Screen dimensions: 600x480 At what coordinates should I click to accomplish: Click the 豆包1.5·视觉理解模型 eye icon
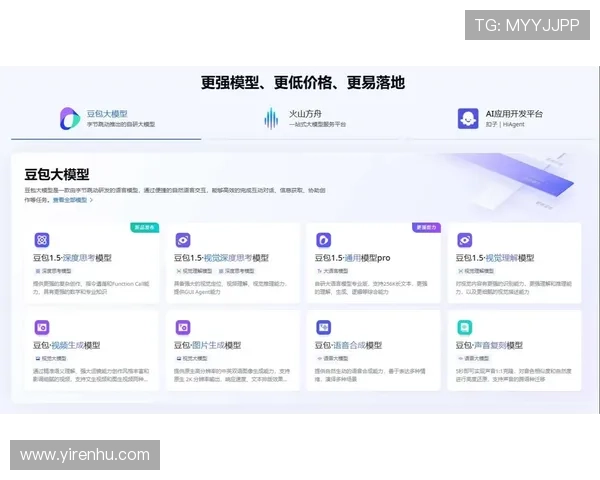tap(465, 240)
